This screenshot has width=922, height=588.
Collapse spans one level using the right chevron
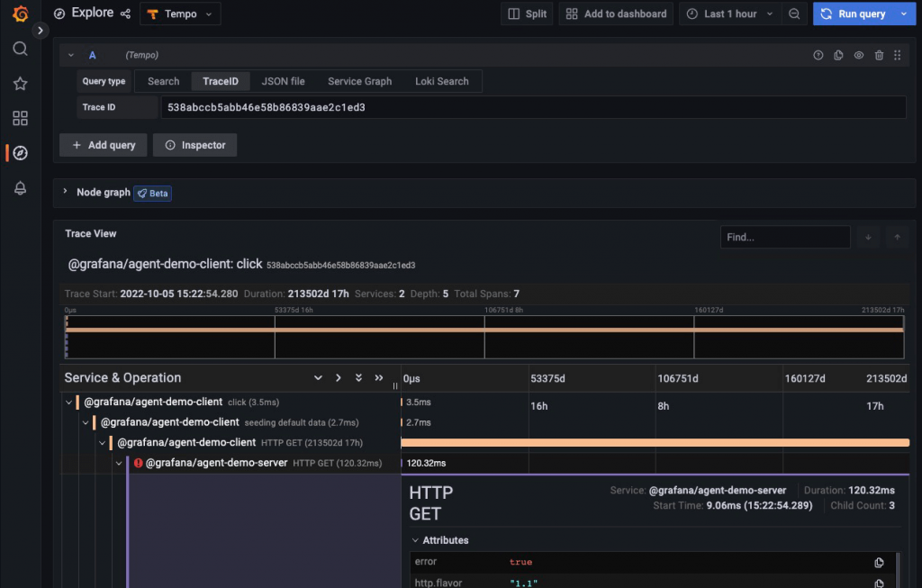tap(339, 377)
